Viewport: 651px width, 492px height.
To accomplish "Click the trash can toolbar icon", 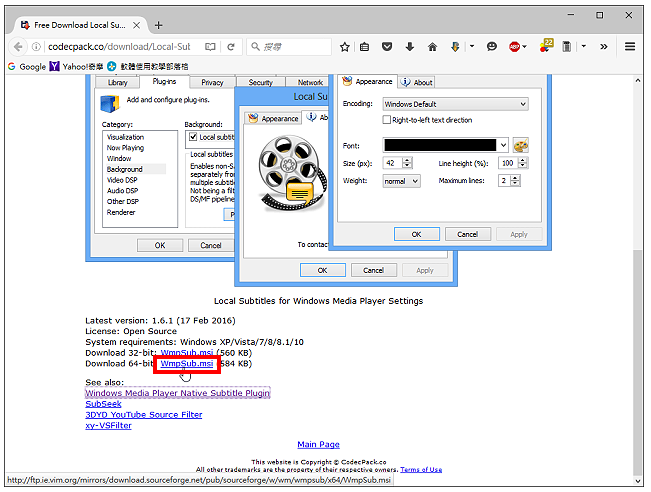I will 566,47.
